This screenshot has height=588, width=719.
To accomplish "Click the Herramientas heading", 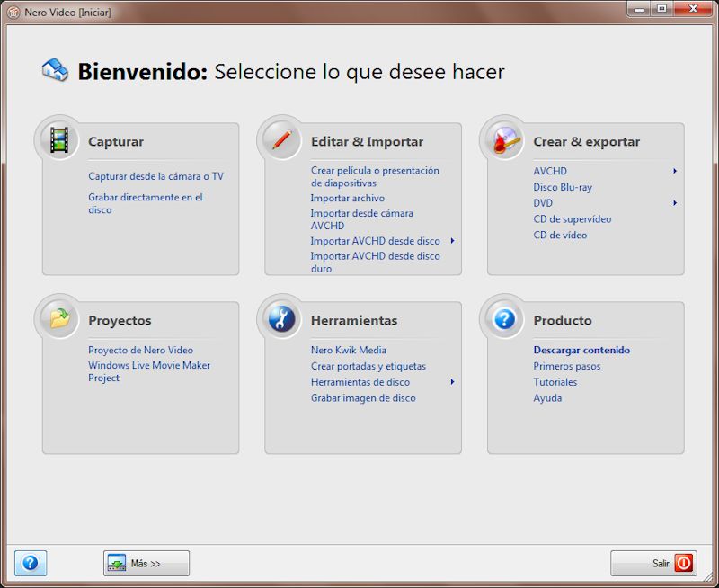I will pyautogui.click(x=354, y=321).
